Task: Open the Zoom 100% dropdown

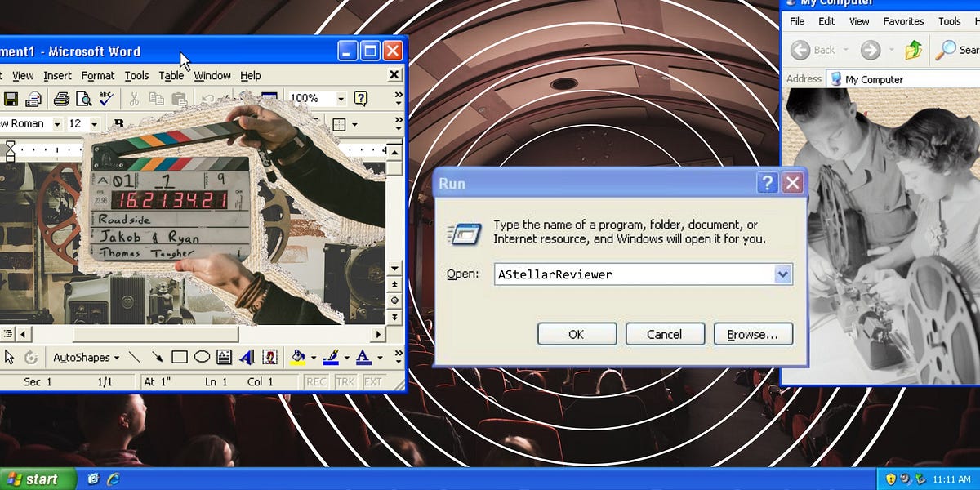Action: point(341,99)
